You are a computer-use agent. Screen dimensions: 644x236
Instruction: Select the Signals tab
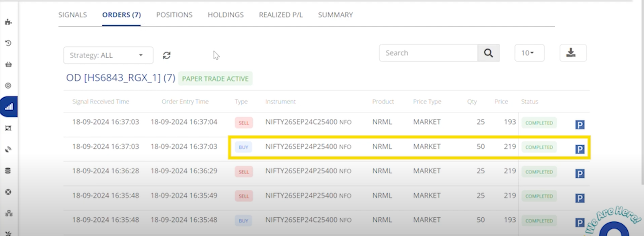tap(73, 15)
